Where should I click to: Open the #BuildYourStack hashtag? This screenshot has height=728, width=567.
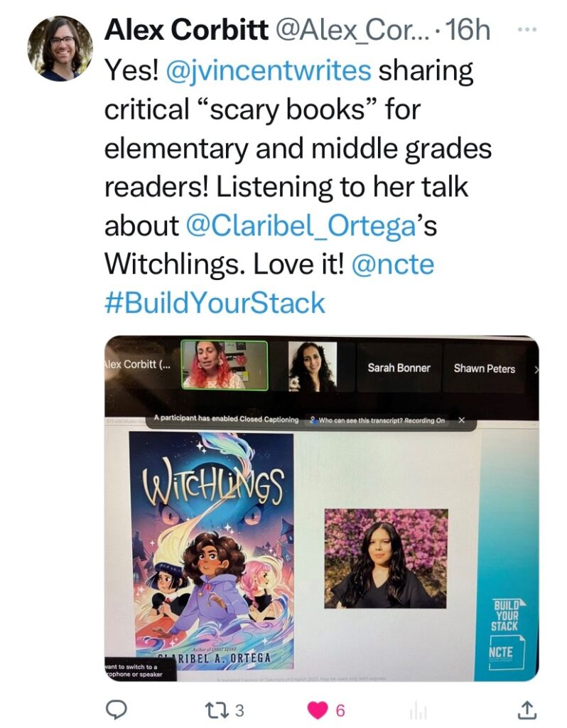[215, 303]
